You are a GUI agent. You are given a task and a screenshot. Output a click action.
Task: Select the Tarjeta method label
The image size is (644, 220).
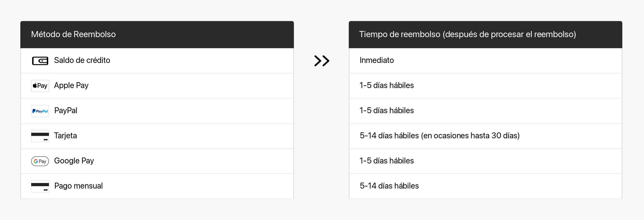click(65, 136)
